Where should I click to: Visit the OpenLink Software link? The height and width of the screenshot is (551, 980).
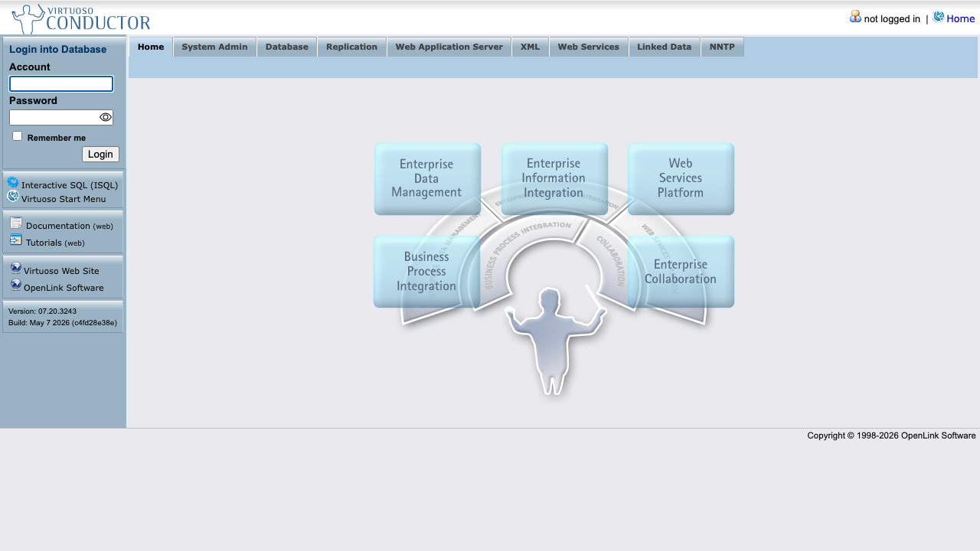point(64,288)
